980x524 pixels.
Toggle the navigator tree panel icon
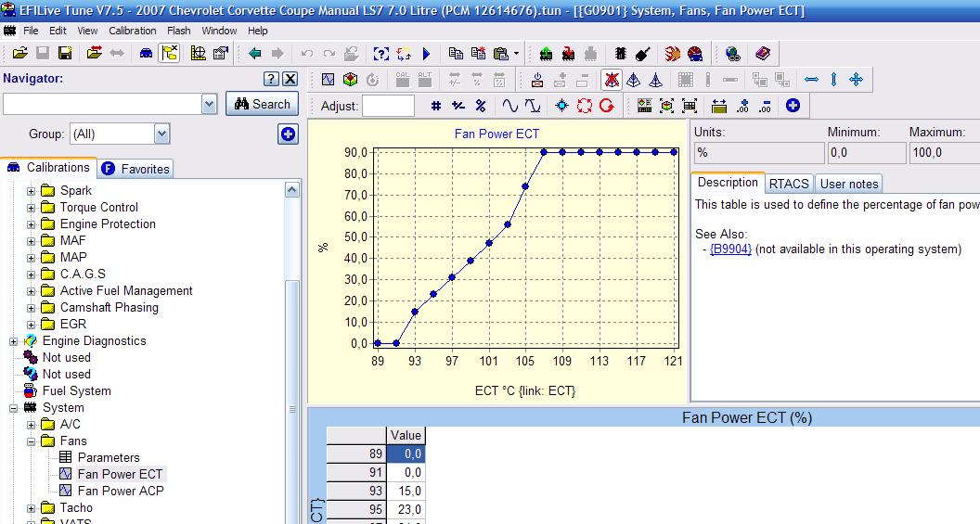(170, 54)
